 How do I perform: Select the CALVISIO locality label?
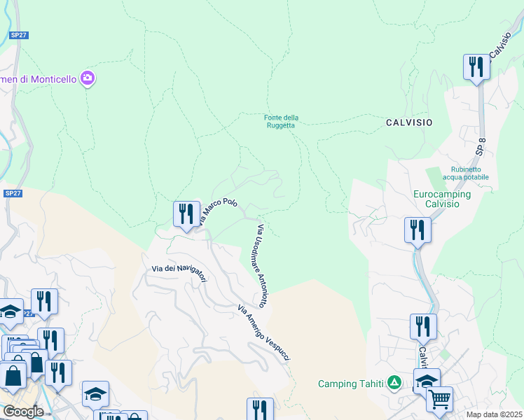[x=409, y=122]
